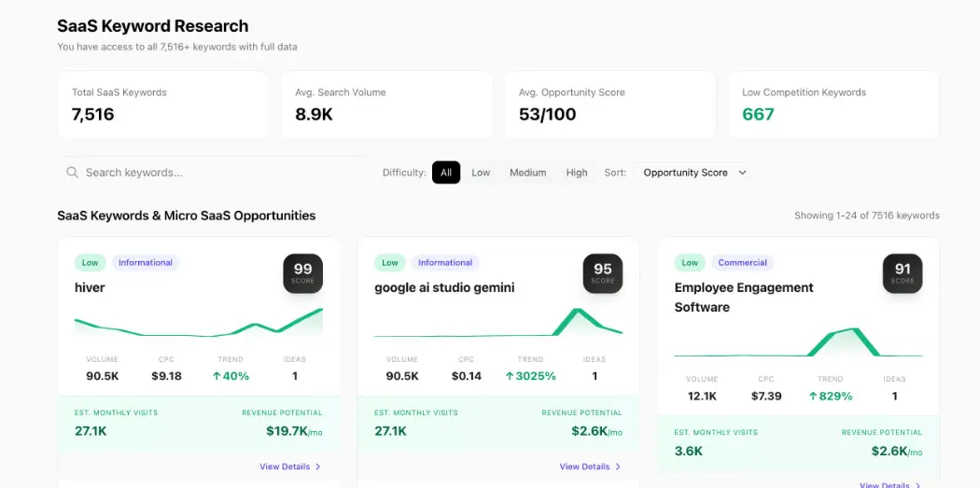Click the google ai studio gemini title
This screenshot has height=488, width=980.
[444, 287]
